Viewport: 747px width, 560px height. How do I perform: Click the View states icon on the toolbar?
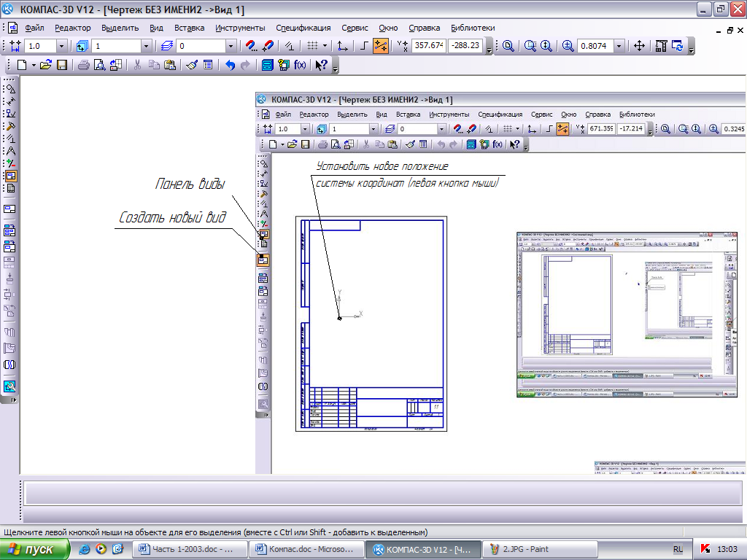click(x=82, y=46)
